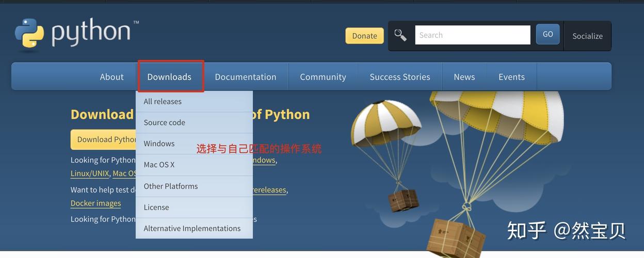Select Mac OS X in dropdown
644x258 pixels.
(x=194, y=165)
